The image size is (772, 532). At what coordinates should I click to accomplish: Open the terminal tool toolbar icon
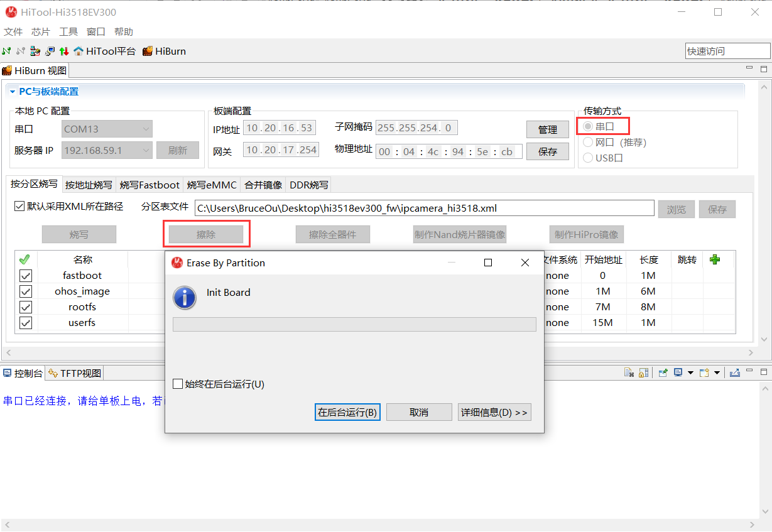pos(50,51)
